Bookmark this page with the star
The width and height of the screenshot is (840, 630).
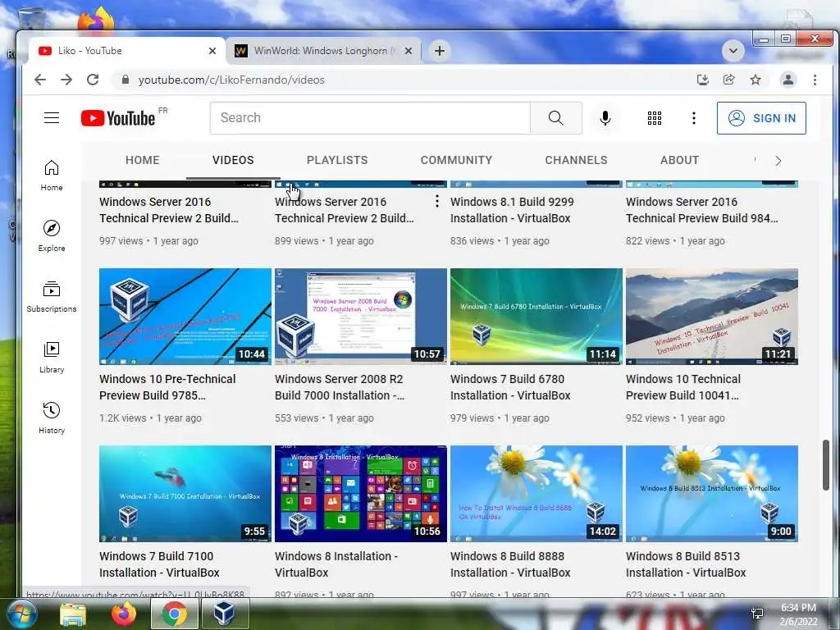tap(756, 80)
